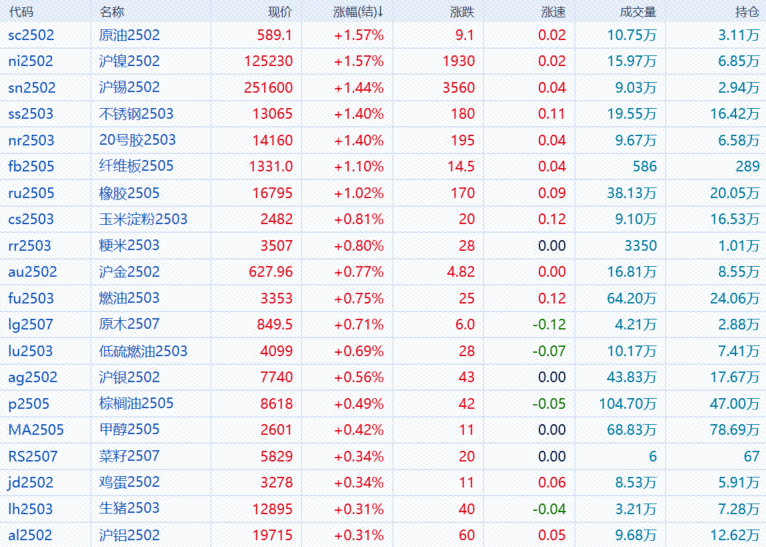Click volume 104.70万 for 棕榈油2505
The height and width of the screenshot is (547, 766).
coord(628,404)
